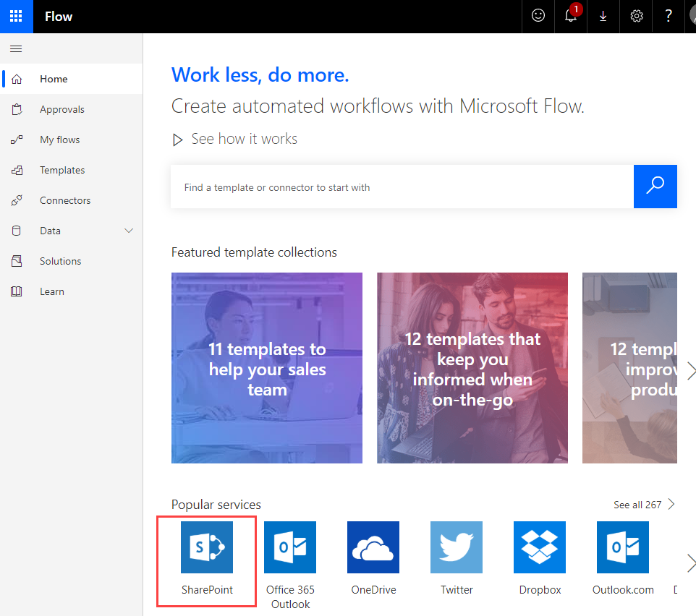Open the notifications bell
Screen dimensions: 696x616
(571, 16)
